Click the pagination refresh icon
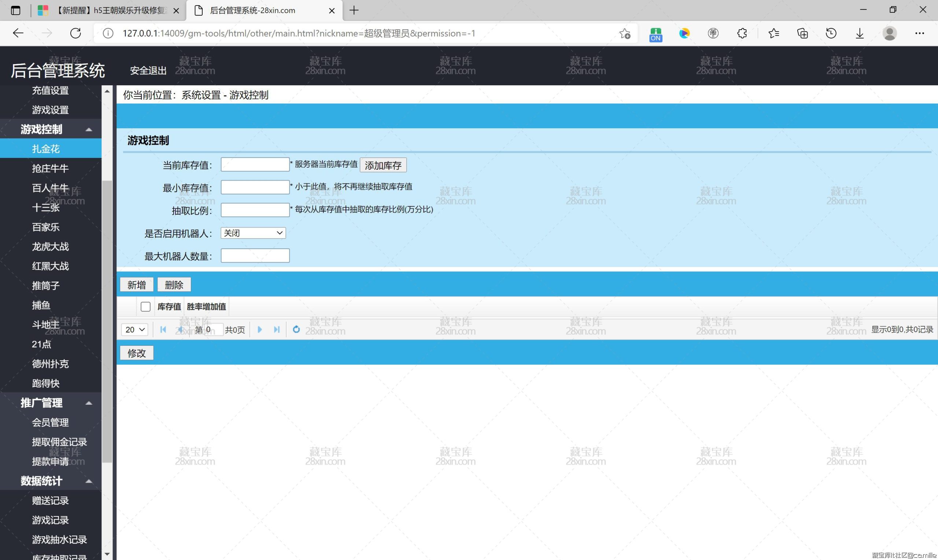The image size is (938, 560). (296, 329)
